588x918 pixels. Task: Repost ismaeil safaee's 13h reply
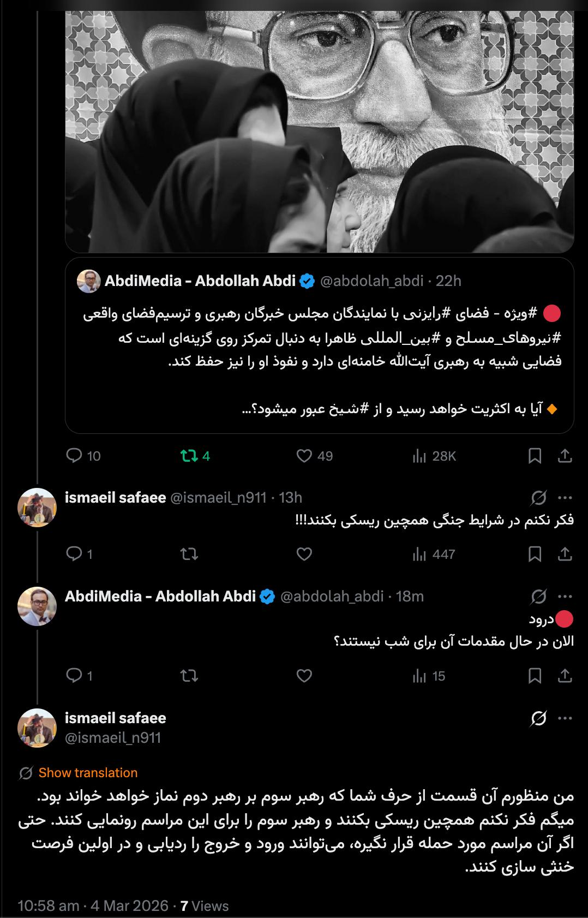pos(189,554)
